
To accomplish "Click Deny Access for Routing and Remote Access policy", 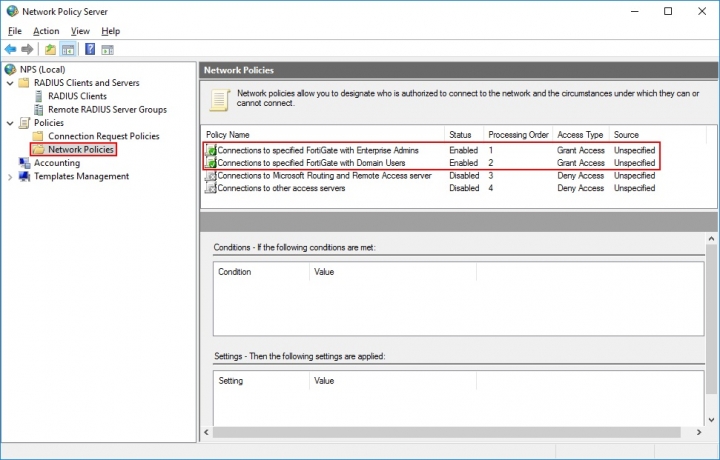I will [580, 175].
